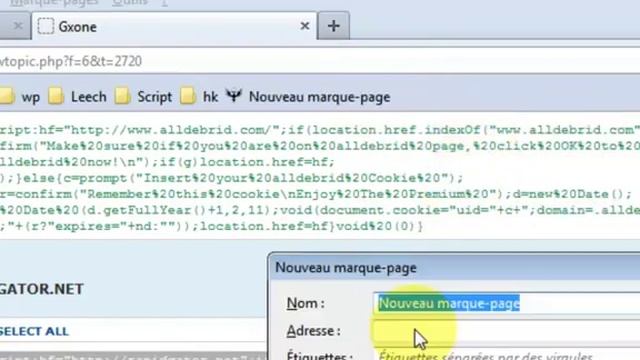
Task: Click the address bar URL field
Action: point(320,61)
